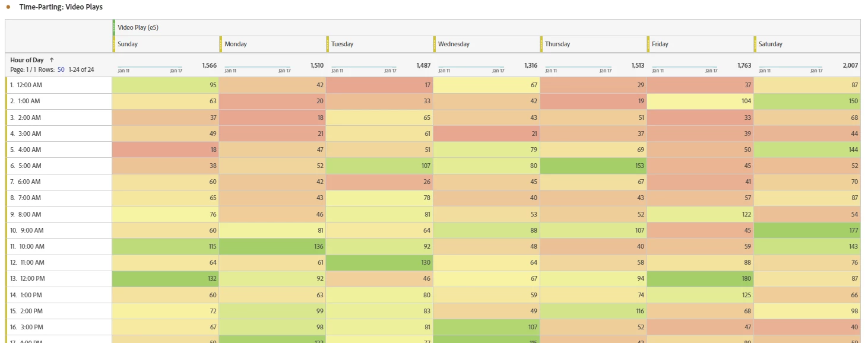Click Tuesday 11:00 AM cell value 130
The width and height of the screenshot is (868, 343).
click(379, 262)
